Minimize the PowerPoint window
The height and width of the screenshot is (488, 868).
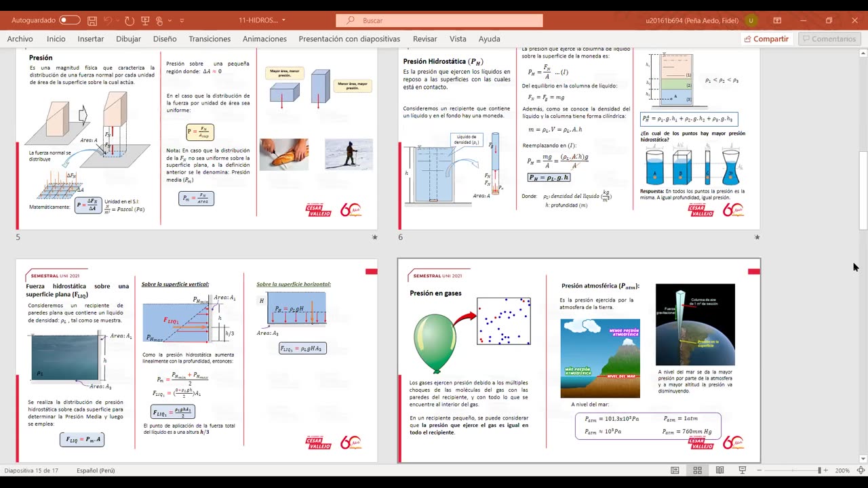tap(803, 20)
